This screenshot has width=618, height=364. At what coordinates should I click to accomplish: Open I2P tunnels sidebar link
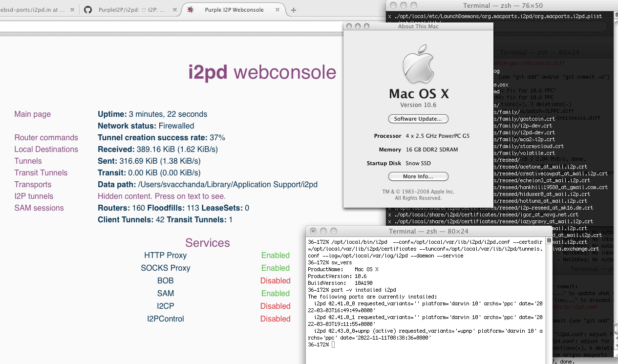tap(34, 196)
